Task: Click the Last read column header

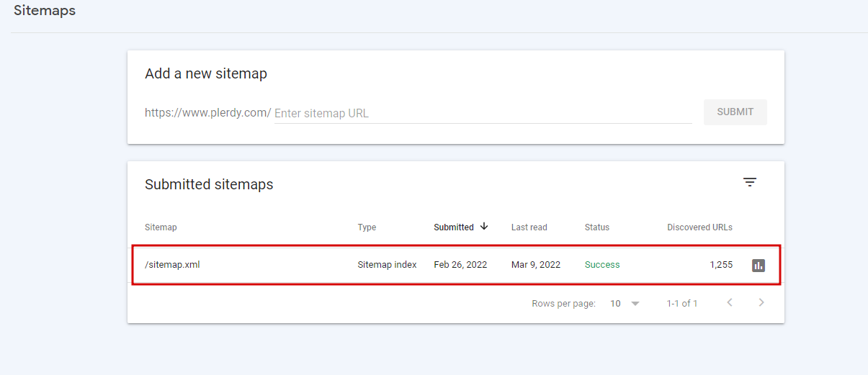Action: (529, 227)
